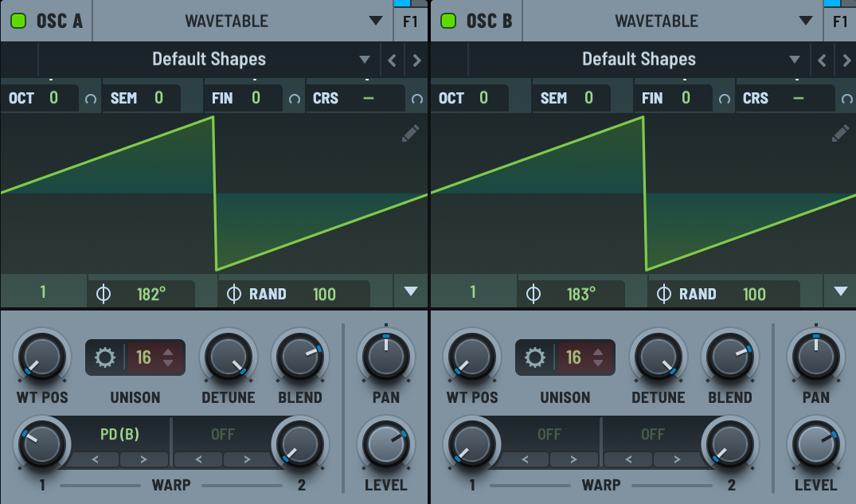This screenshot has height=504, width=856.
Task: Click modulation icon beside OSC A OCT
Action: [91, 99]
